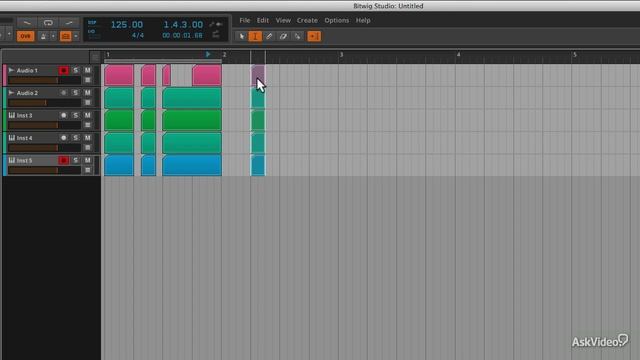Screen dimensions: 640x360
Task: Adjust Inst 4 volume fader
Action: 44,148
